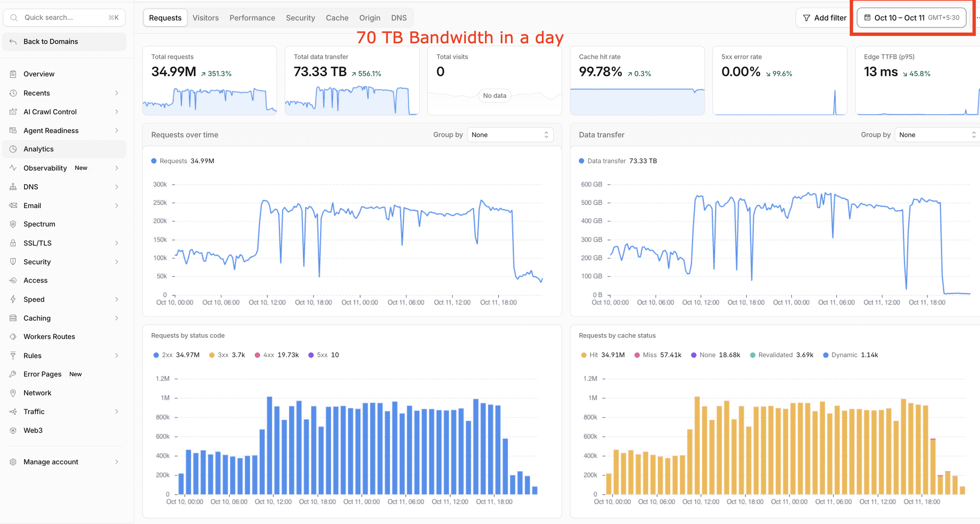Click the Overview sidebar icon
The height and width of the screenshot is (524, 980).
click(13, 74)
